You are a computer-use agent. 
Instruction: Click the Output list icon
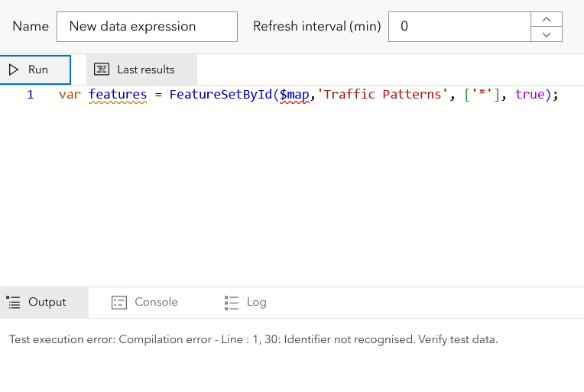pyautogui.click(x=13, y=303)
